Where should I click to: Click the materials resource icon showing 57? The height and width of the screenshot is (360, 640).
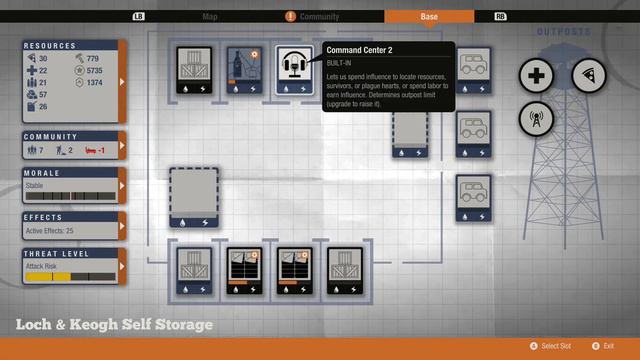click(32, 94)
